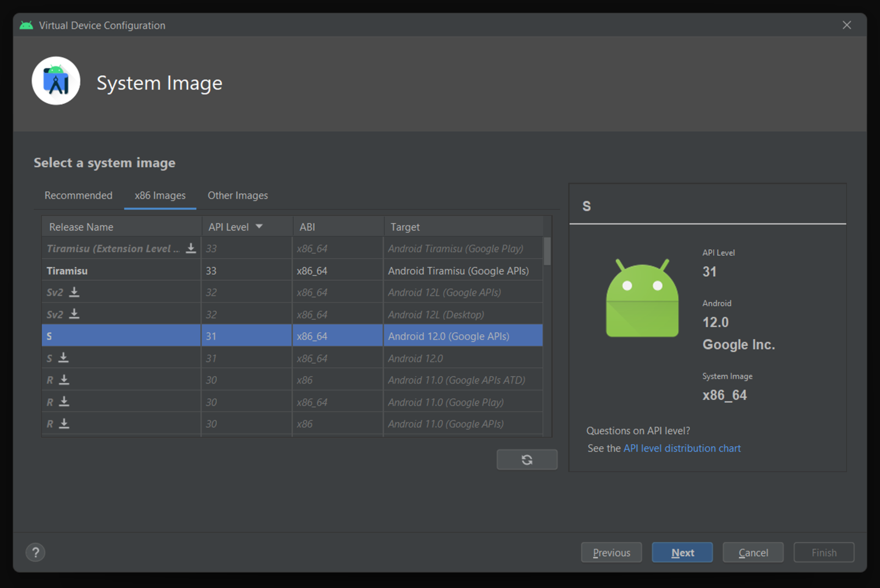Click the system image table scrollbar thumb
Image resolution: width=880 pixels, height=588 pixels.
[x=547, y=251]
